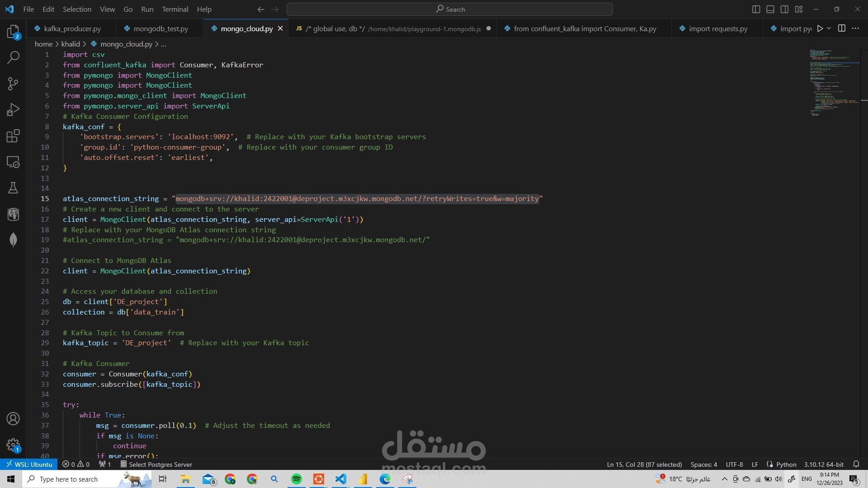Viewport: 868px width, 488px height.
Task: Open the Go menu
Action: [x=128, y=9]
